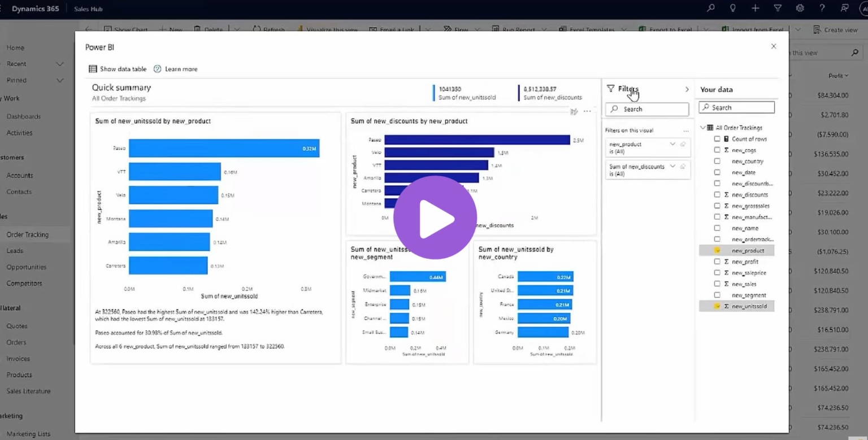Image resolution: width=868 pixels, height=440 pixels.
Task: Uncheck the new_product field
Action: point(718,250)
